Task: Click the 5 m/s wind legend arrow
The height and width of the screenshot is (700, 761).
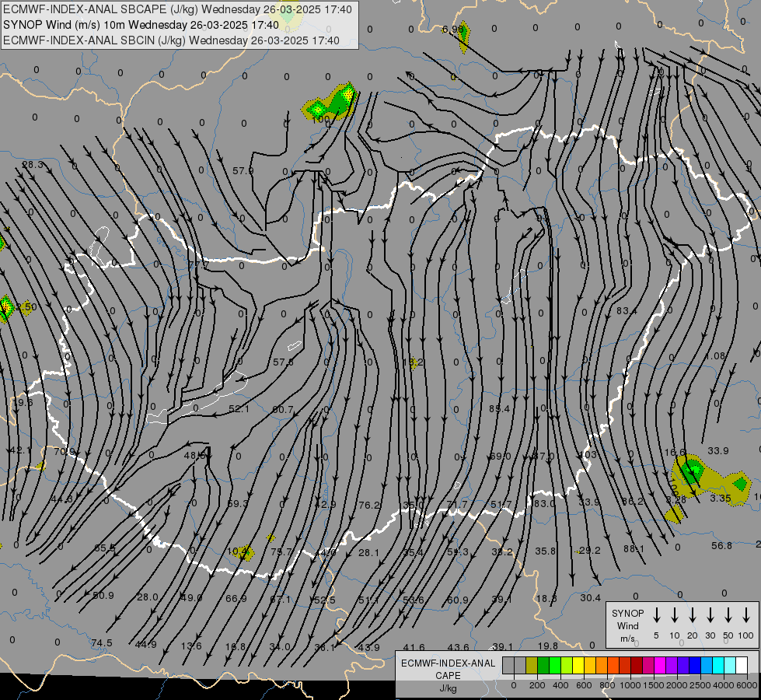Action: (x=656, y=615)
